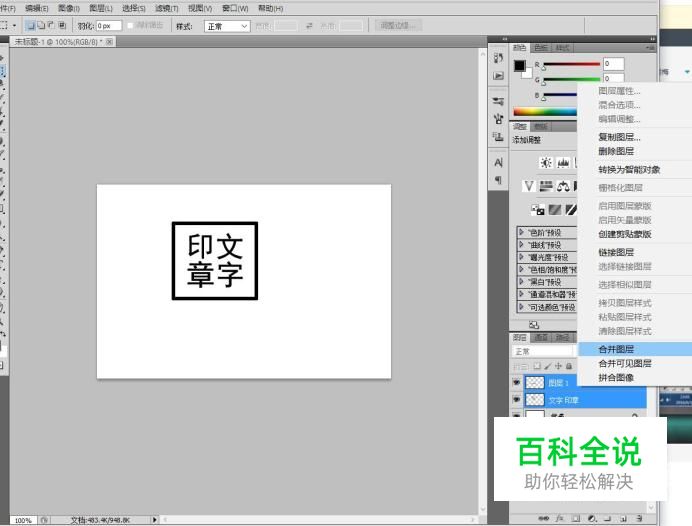
Task: Expand the '色阶' presets group
Action: [521, 232]
